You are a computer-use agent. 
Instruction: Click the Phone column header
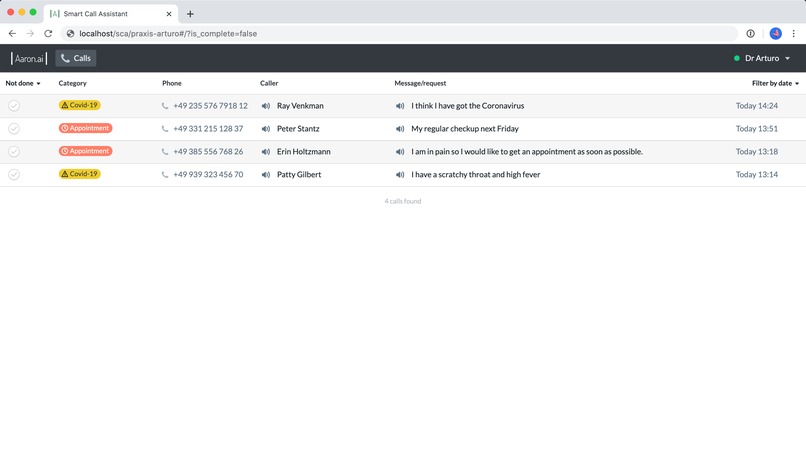(172, 83)
